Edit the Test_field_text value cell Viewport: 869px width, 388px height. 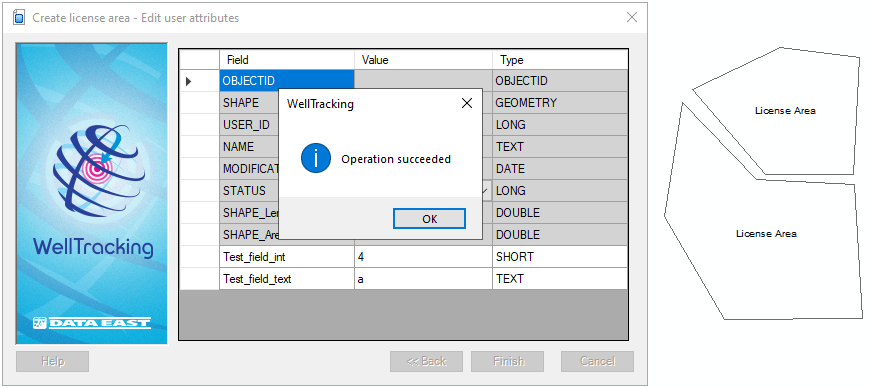(423, 279)
